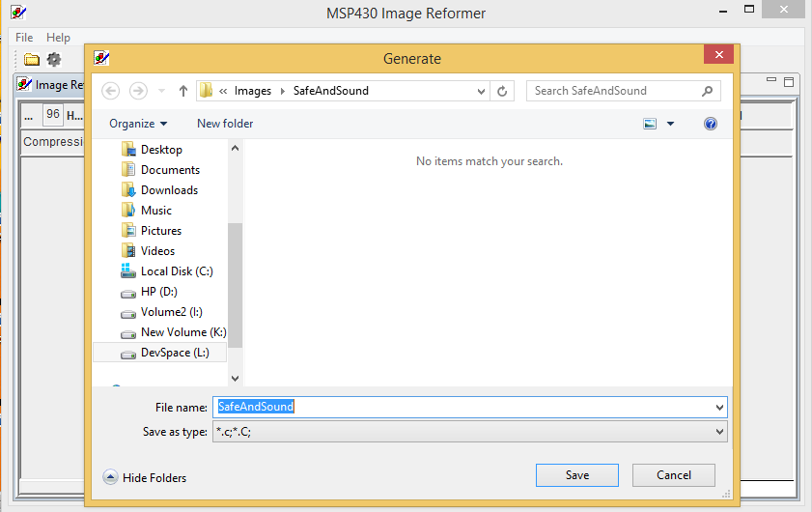Open settings via the gear toolbar icon

pos(54,59)
